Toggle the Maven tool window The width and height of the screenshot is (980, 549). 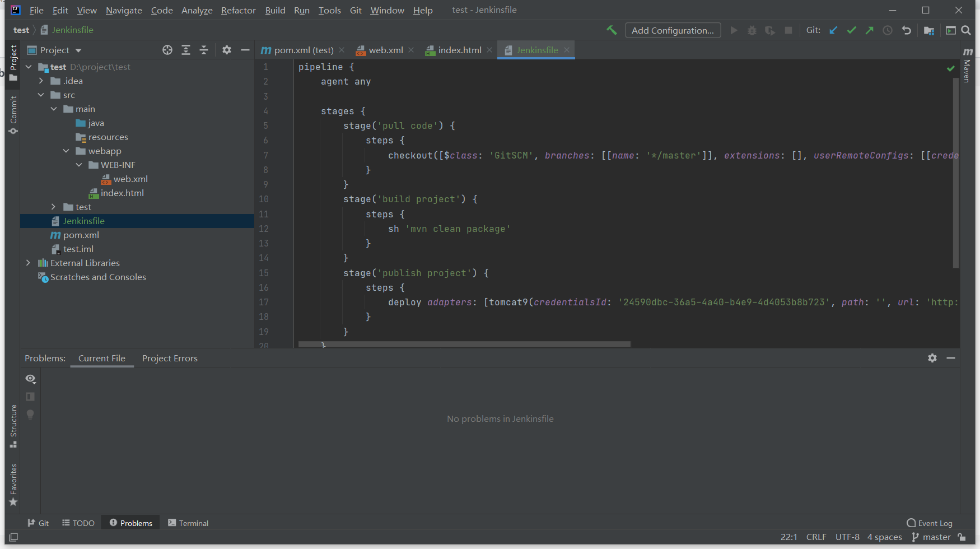967,66
